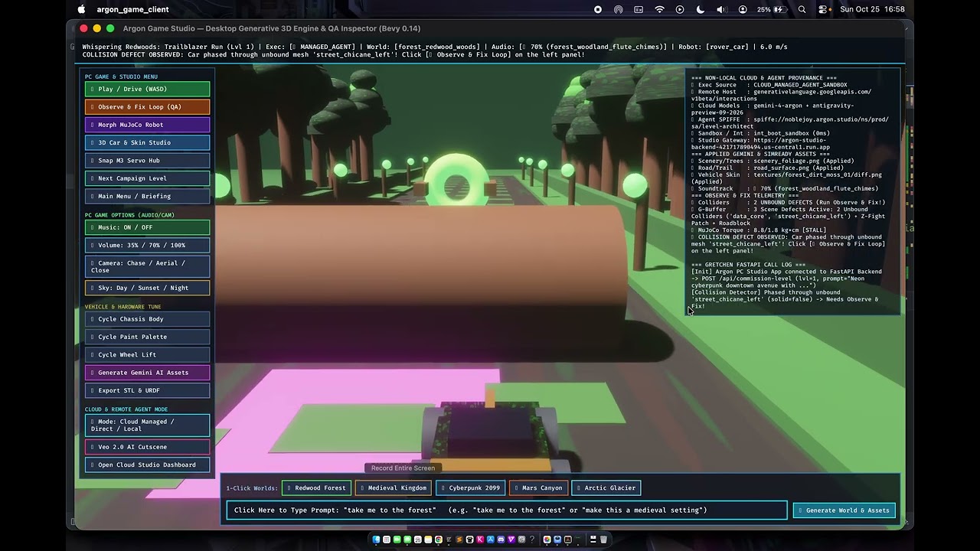The width and height of the screenshot is (980, 551).
Task: Open 3D Car & Skin Studio
Action: point(147,142)
